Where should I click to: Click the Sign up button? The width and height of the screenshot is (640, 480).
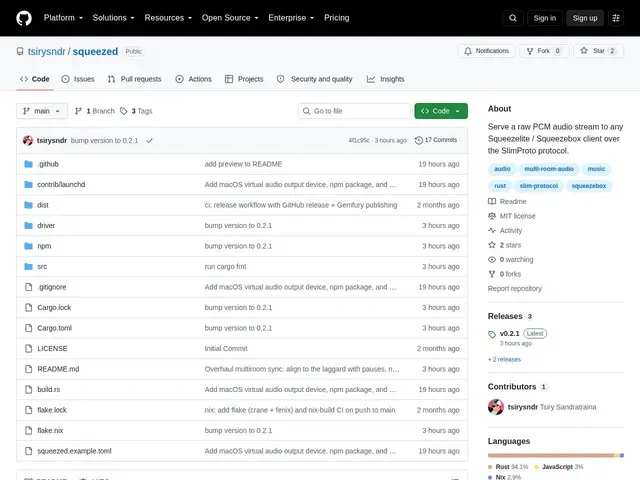(x=584, y=18)
